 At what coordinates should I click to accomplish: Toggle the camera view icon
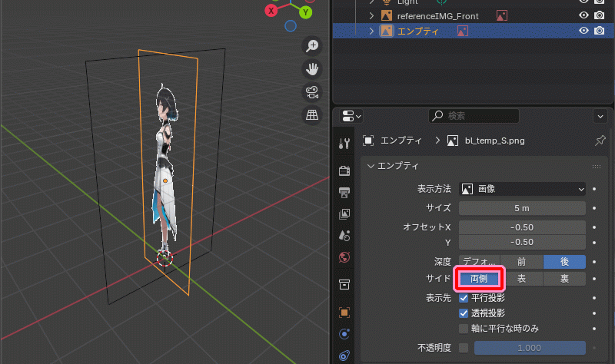click(x=312, y=92)
